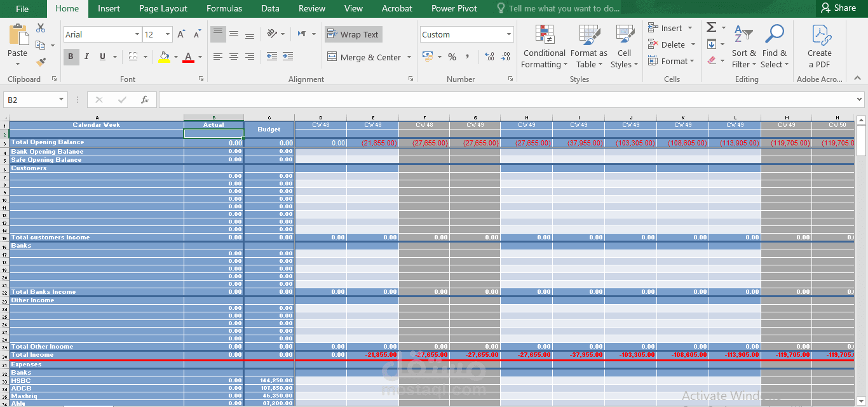Image resolution: width=868 pixels, height=407 pixels.
Task: Click the Format Painter brush icon
Action: point(41,62)
